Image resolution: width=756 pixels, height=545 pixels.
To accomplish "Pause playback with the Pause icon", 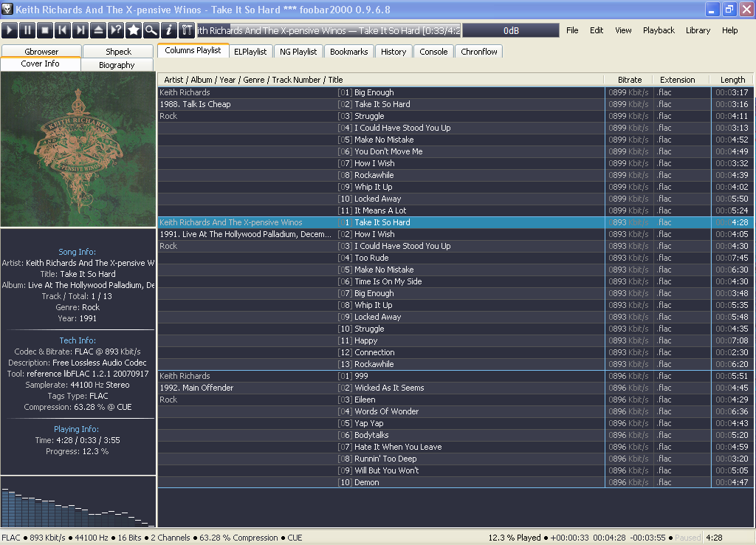I will (x=27, y=30).
